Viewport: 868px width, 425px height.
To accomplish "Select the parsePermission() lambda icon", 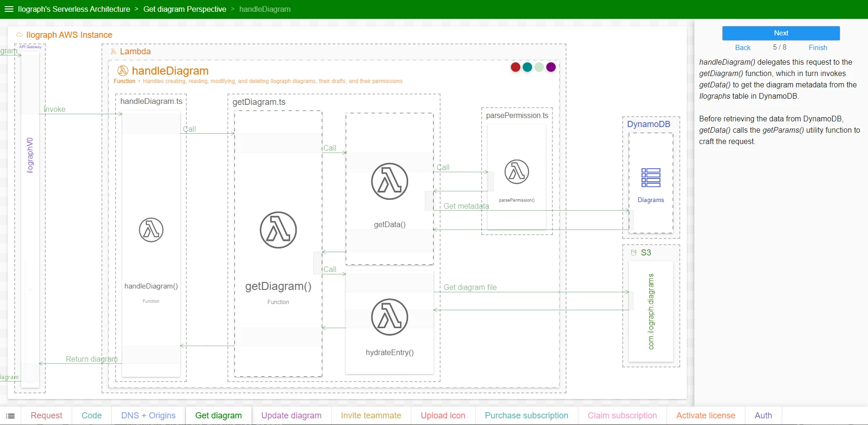I will (x=517, y=172).
